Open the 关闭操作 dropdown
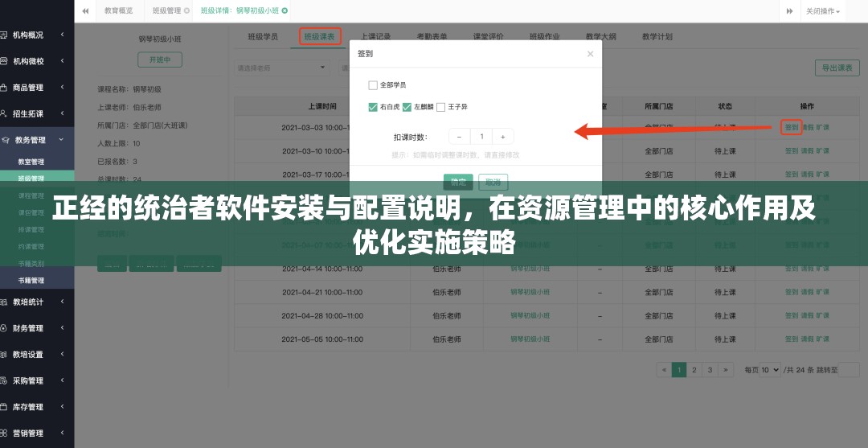 tap(823, 11)
